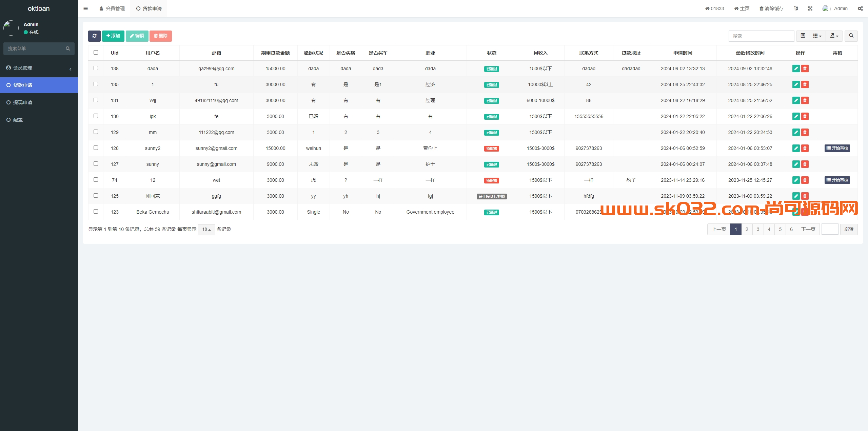Click the sidebar menu search magnifier icon
Viewport: 868px width, 431px height.
tap(68, 48)
